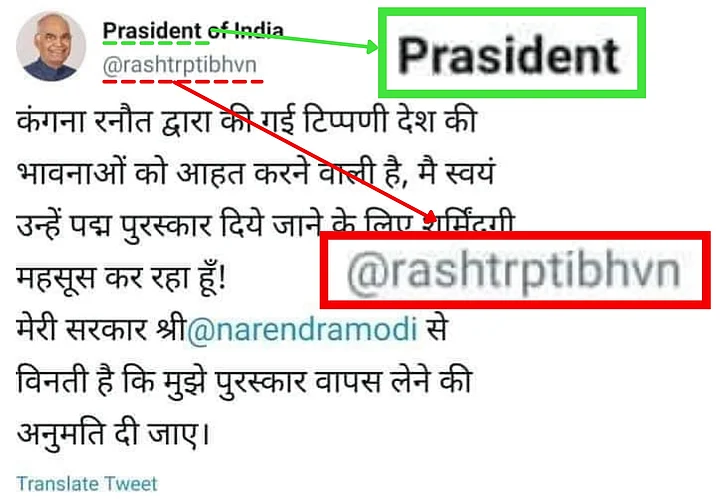720x499 pixels.
Task: Select the red-boxed enlarged @rashtrptibhvn callout
Action: (515, 270)
